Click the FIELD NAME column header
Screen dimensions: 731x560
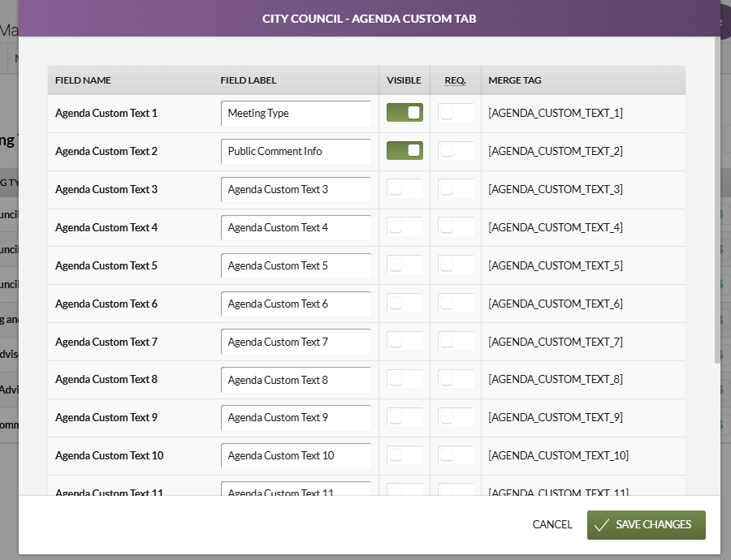click(x=83, y=80)
